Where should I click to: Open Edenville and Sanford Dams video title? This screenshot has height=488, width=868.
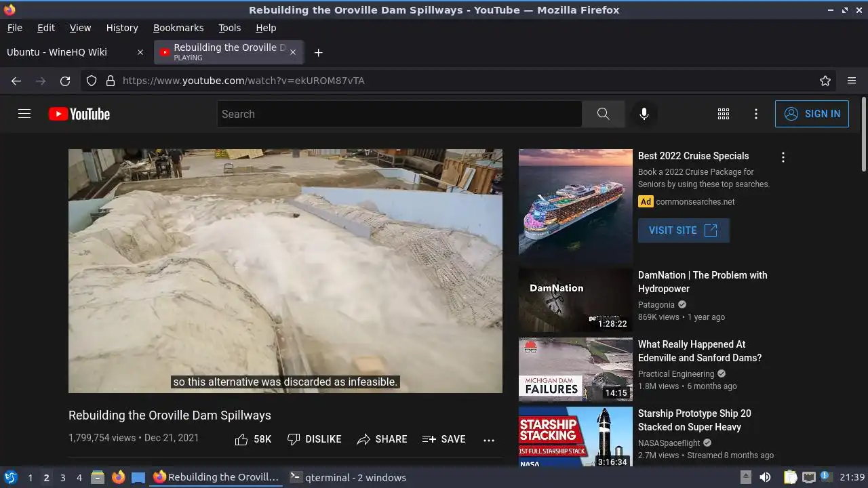click(700, 351)
